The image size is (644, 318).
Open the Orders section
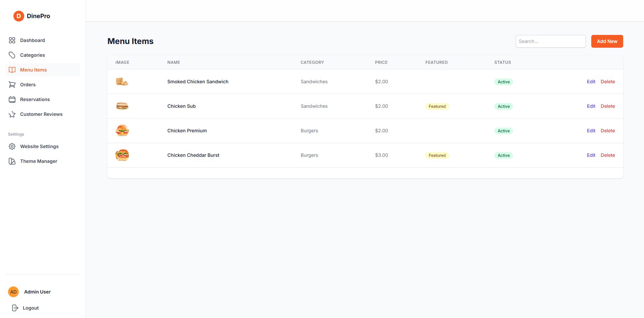[x=43, y=85]
